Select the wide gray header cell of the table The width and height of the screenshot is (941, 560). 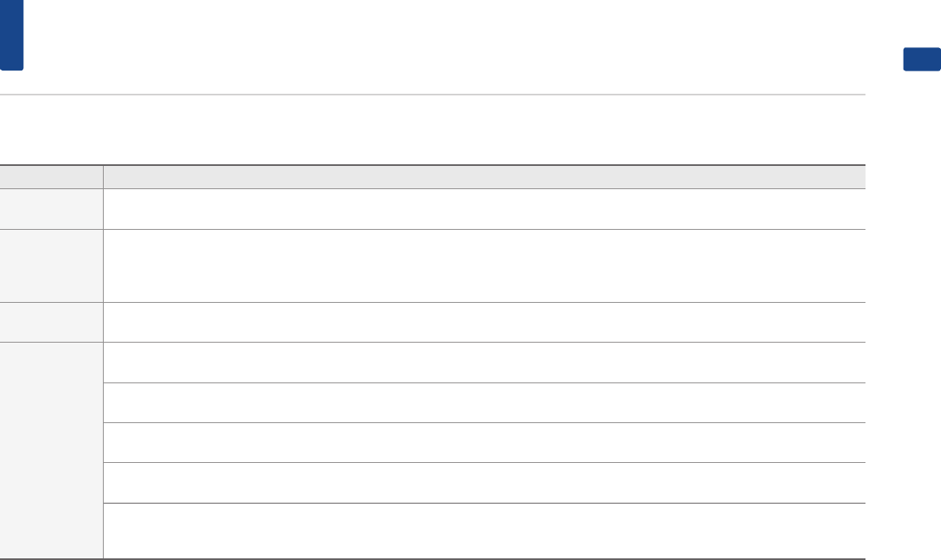(485, 177)
